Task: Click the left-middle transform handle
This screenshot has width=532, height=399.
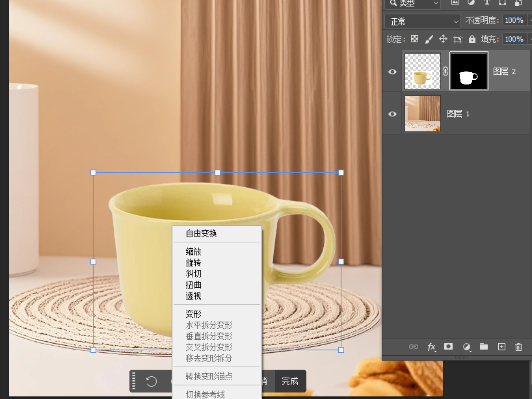Action: click(x=93, y=261)
